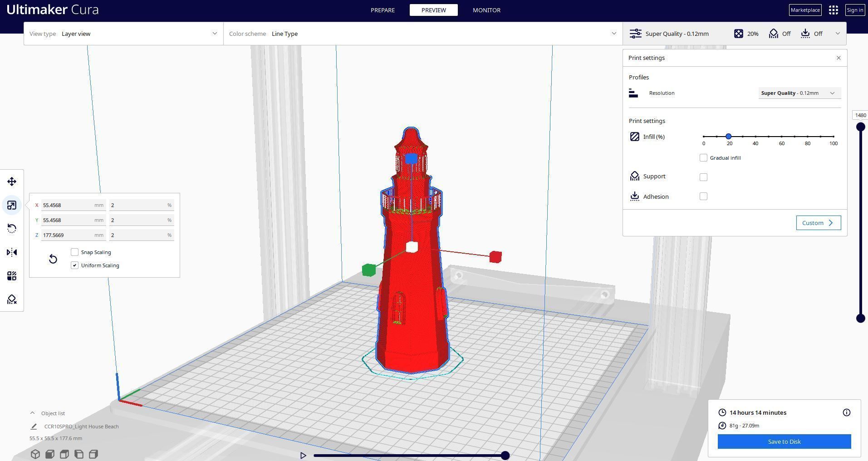Image resolution: width=868 pixels, height=461 pixels.
Task: Switch to top view icon
Action: click(x=64, y=454)
